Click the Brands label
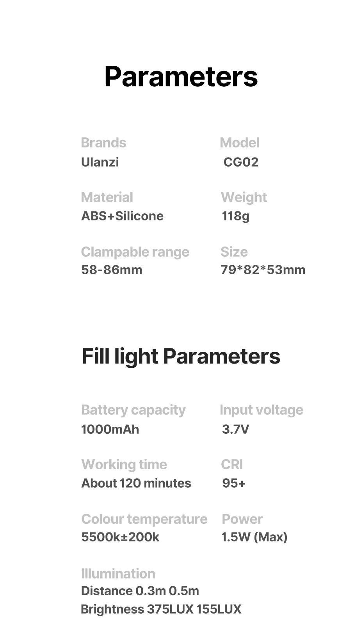This screenshot has height=644, width=363. coord(103,143)
